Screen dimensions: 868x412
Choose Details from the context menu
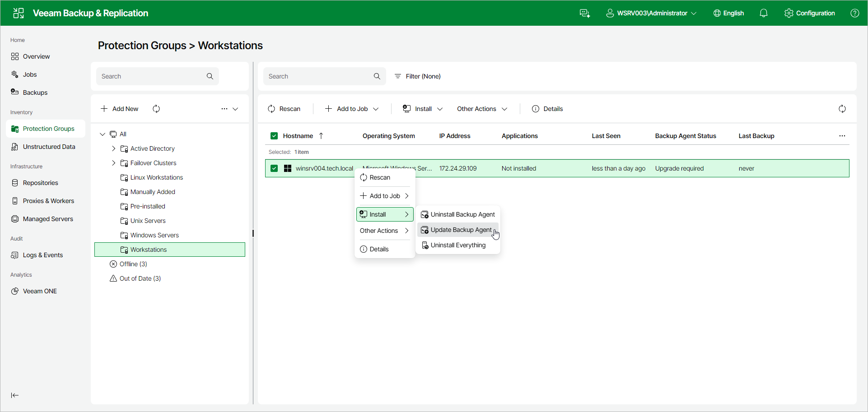[385, 249]
